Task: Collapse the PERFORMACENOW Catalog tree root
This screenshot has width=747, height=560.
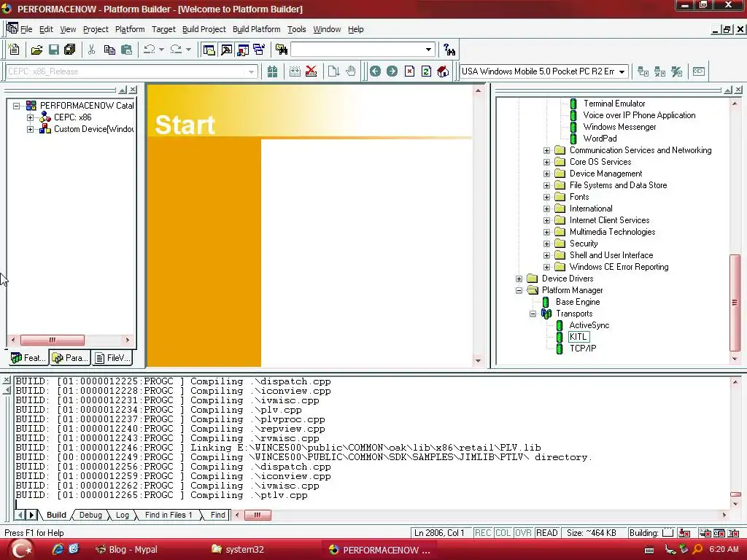Action: tap(17, 106)
